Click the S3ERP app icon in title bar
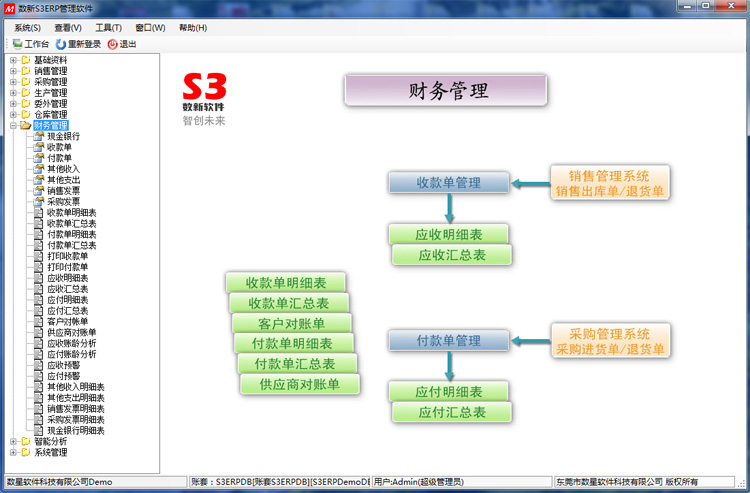750x493 pixels. pos(9,8)
